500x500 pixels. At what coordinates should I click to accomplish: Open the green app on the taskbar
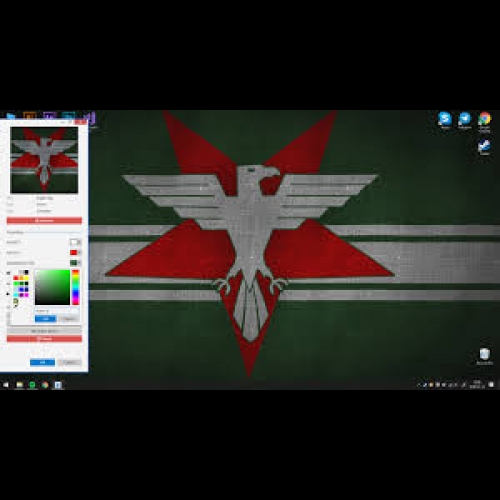pyautogui.click(x=32, y=385)
